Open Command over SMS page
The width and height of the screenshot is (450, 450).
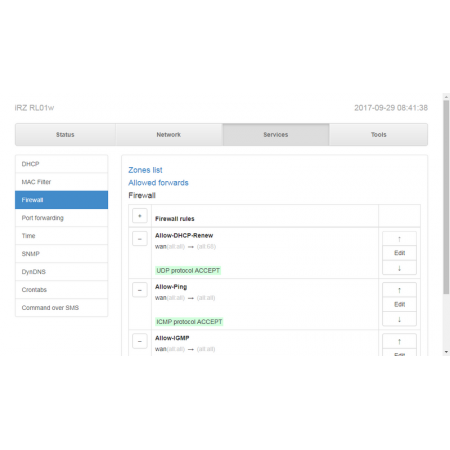61,308
